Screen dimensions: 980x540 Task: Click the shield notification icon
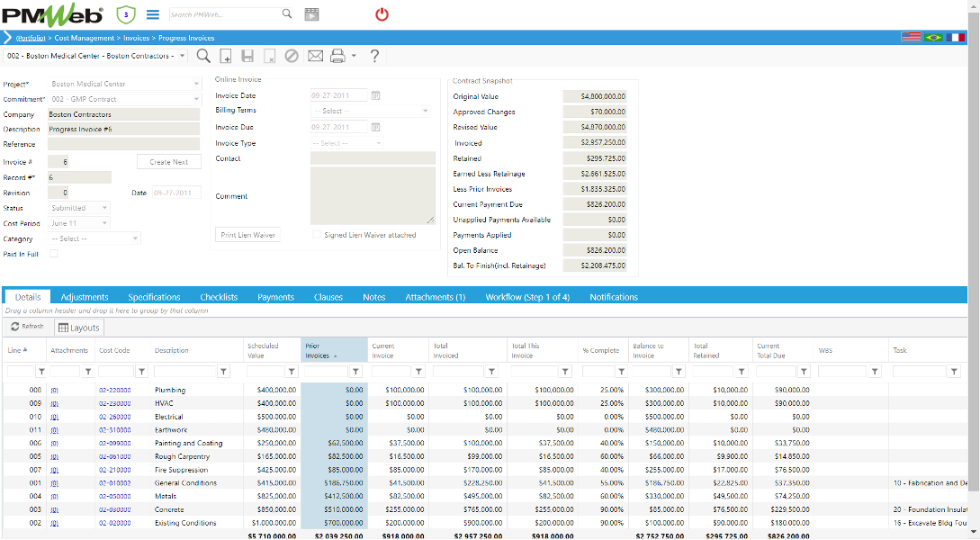coord(126,14)
